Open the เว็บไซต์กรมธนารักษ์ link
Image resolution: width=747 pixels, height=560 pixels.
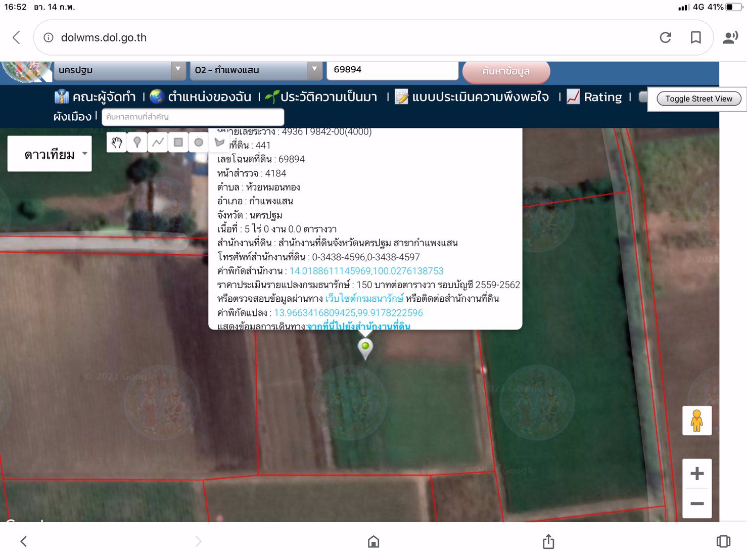coord(364,299)
